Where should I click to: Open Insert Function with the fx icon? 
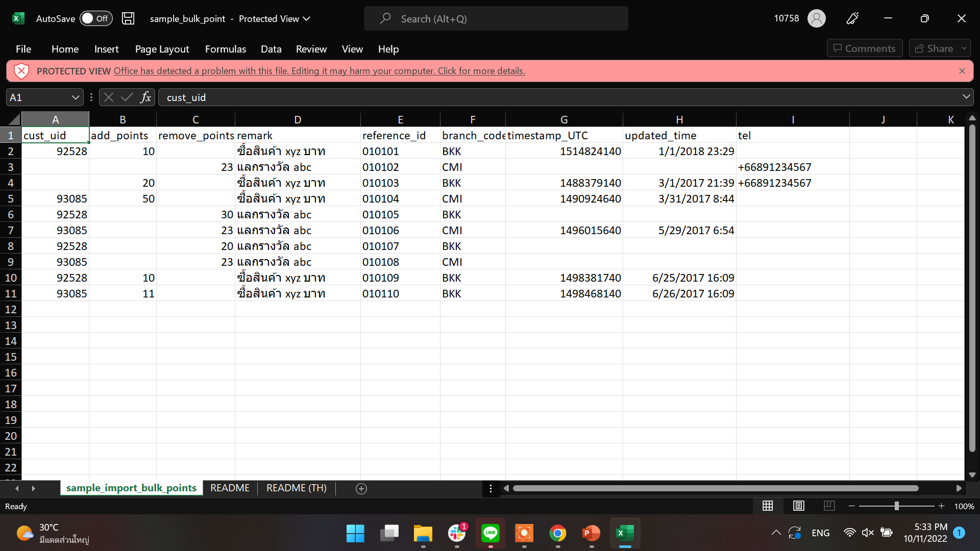coord(145,97)
